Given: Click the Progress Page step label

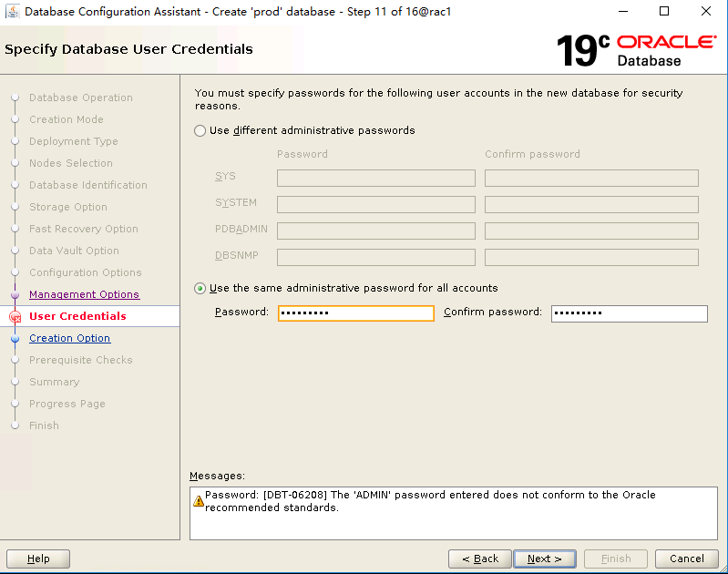Looking at the screenshot, I should click(x=67, y=404).
